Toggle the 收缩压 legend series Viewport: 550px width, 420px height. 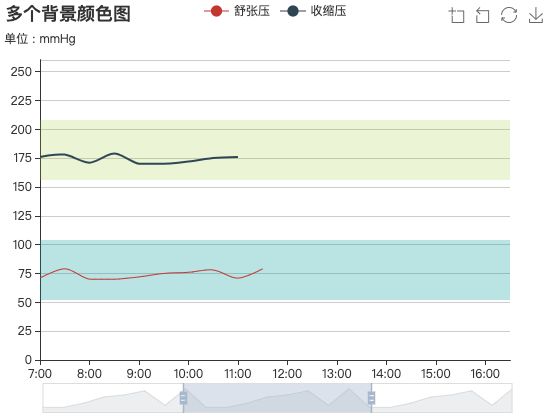coord(313,11)
